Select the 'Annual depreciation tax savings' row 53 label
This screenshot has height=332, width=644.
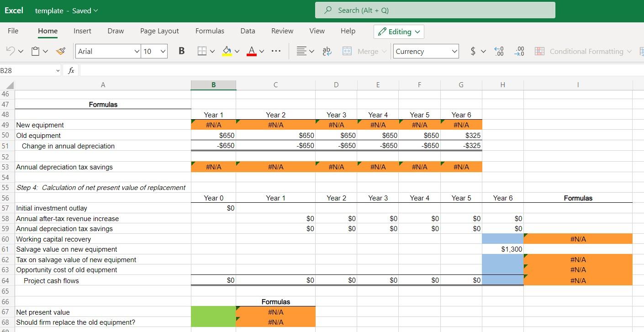tap(103, 167)
